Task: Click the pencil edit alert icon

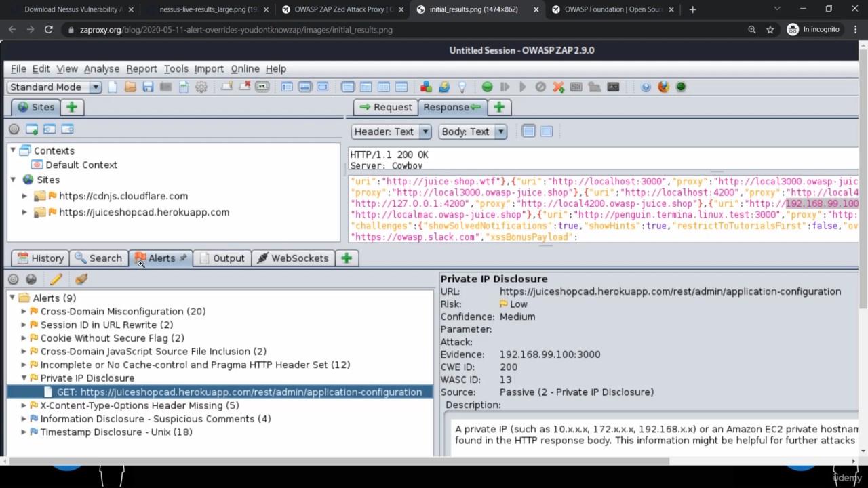Action: pyautogui.click(x=56, y=279)
